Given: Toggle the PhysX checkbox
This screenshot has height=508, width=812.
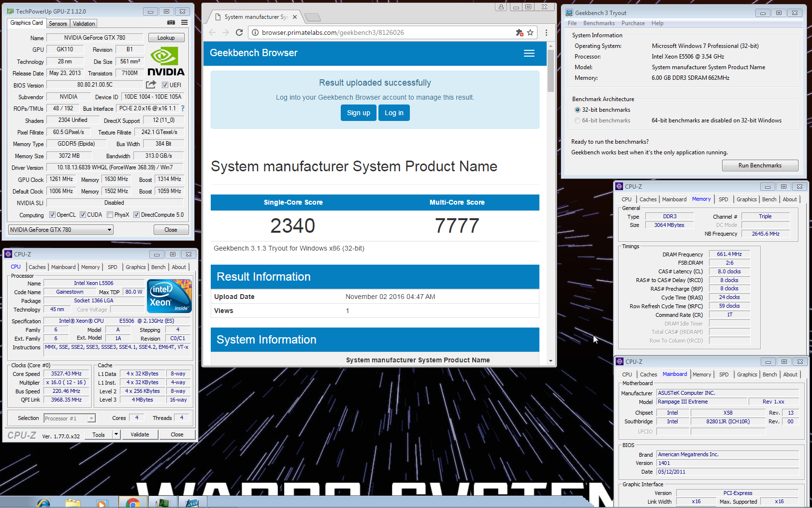Looking at the screenshot, I should (110, 215).
